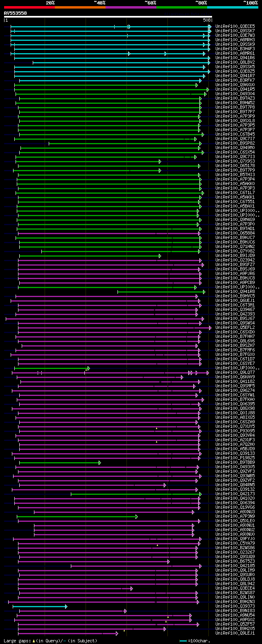Click the short green bar for UniRef100_Q941R8
This screenshot has height=644, width=262.
coord(161,292)
